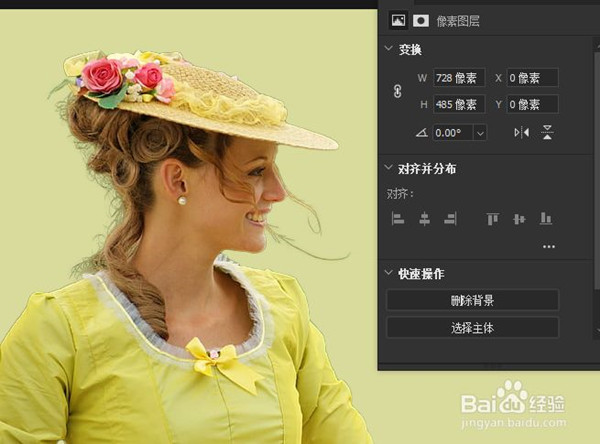Align vertical centers

pyautogui.click(x=519, y=218)
